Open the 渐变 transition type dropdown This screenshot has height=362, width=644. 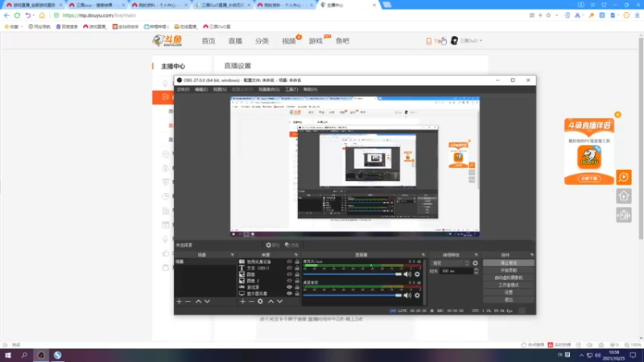[450, 263]
